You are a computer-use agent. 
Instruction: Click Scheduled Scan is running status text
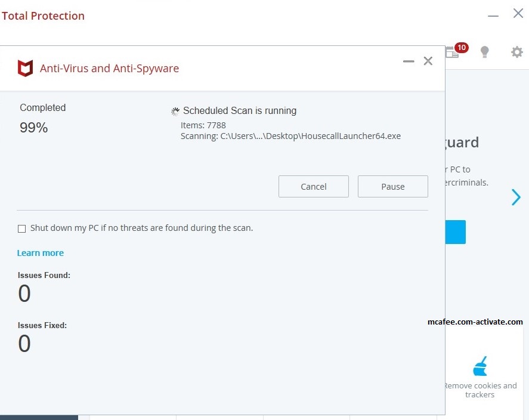240,110
